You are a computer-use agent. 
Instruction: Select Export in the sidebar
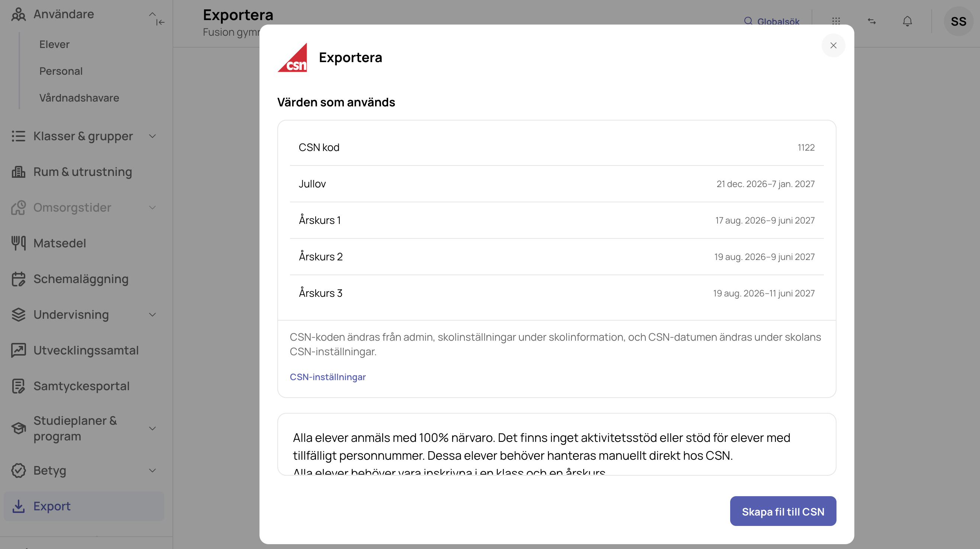pos(84,506)
